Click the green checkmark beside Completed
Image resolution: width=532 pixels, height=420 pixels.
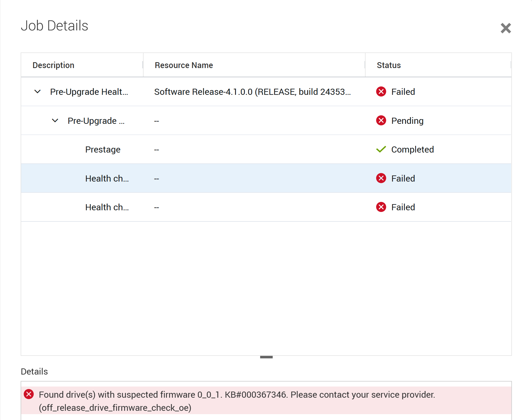pos(381,149)
